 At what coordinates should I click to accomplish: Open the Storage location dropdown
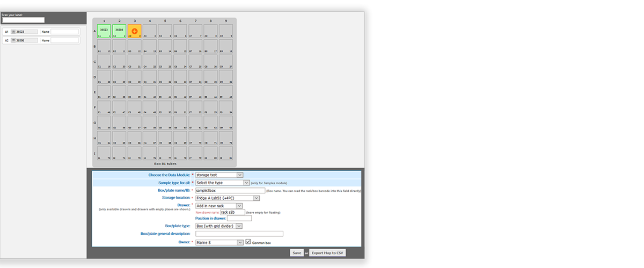pos(228,198)
